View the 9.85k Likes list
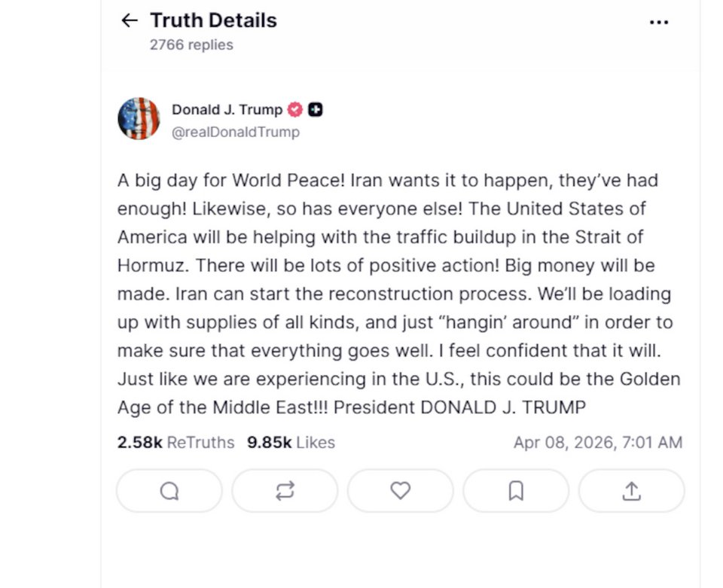This screenshot has width=723, height=588. point(291,443)
